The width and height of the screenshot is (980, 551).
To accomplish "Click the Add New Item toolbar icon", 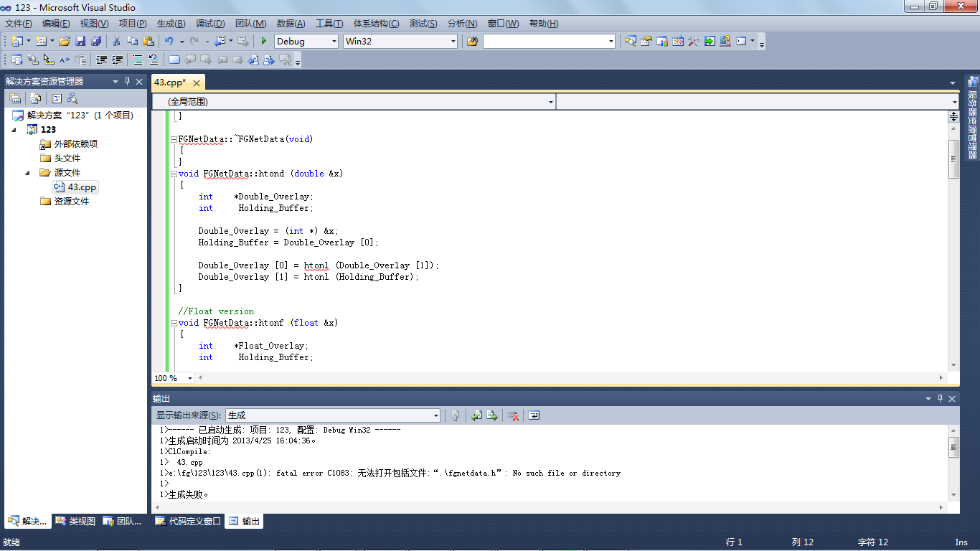I will pos(41,41).
